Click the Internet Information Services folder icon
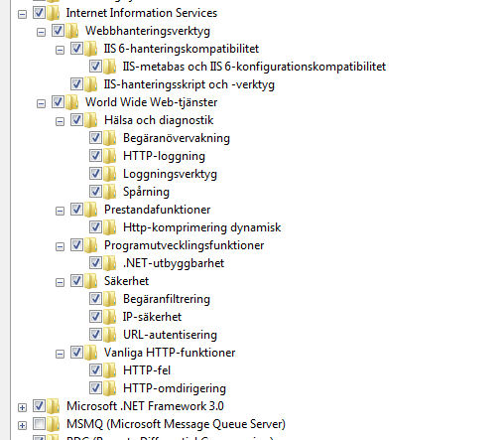 [53, 13]
